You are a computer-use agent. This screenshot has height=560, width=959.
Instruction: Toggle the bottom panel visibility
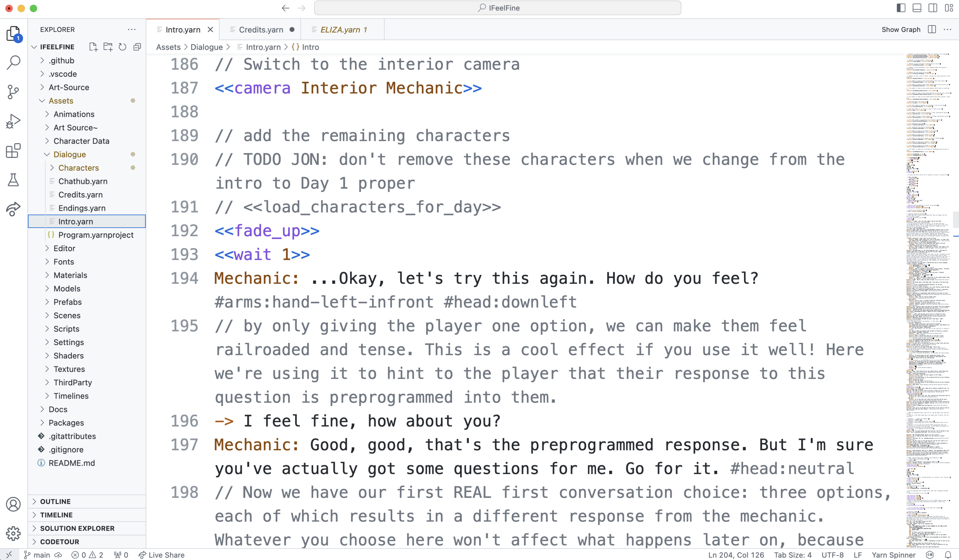click(x=917, y=8)
